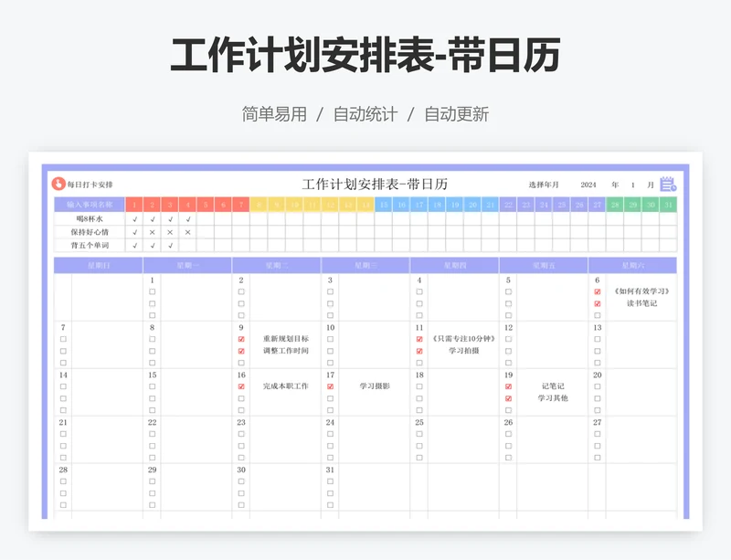The image size is (731, 560).
Task: Click the calendar date number 25
Action: pyautogui.click(x=419, y=422)
